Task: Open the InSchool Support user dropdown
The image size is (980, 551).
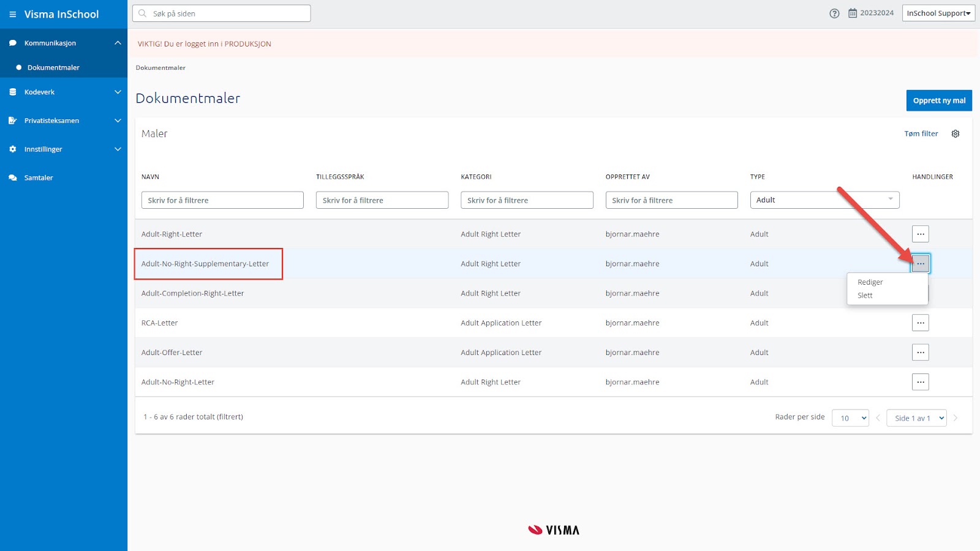Action: 938,13
